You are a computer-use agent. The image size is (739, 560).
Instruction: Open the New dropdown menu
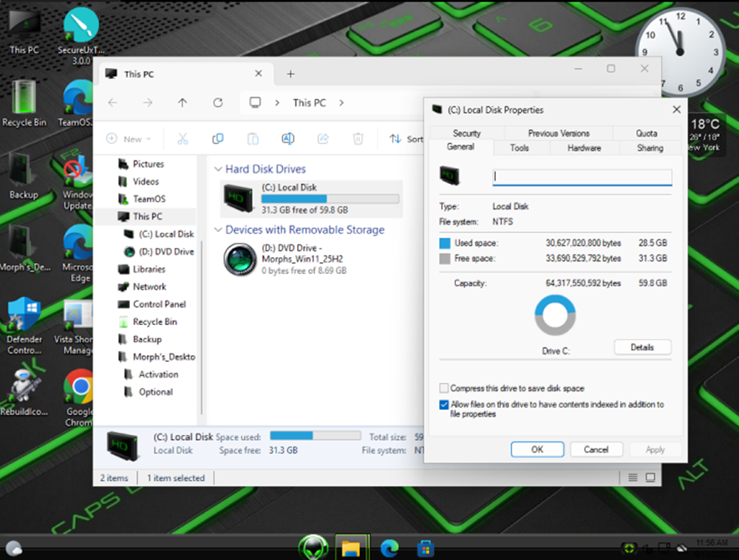coord(129,139)
